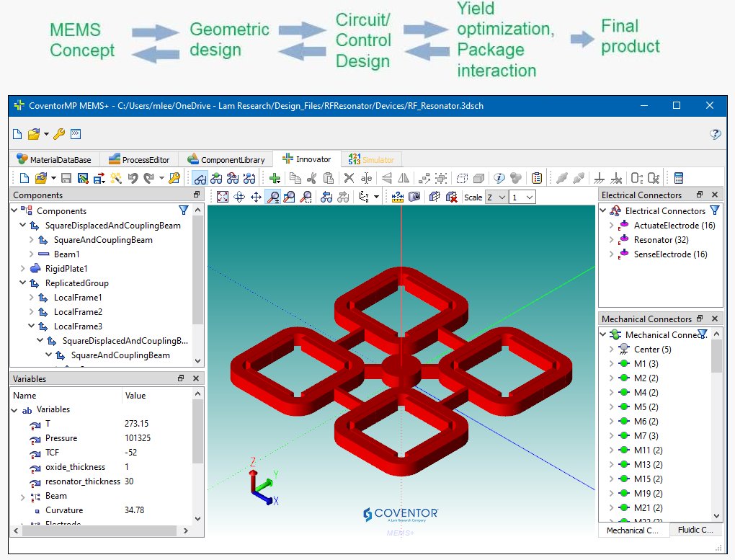The image size is (735, 560).
Task: Switch to the ProcessEditor tab
Action: [x=139, y=159]
